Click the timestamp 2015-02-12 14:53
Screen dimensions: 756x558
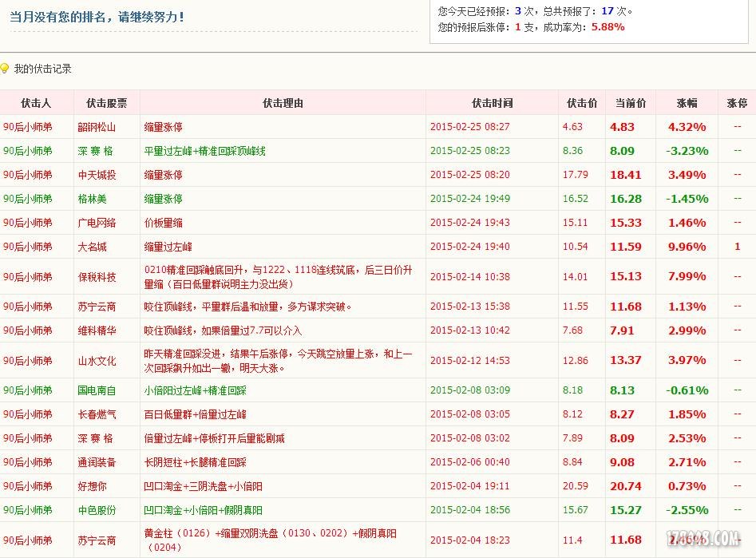(470, 360)
